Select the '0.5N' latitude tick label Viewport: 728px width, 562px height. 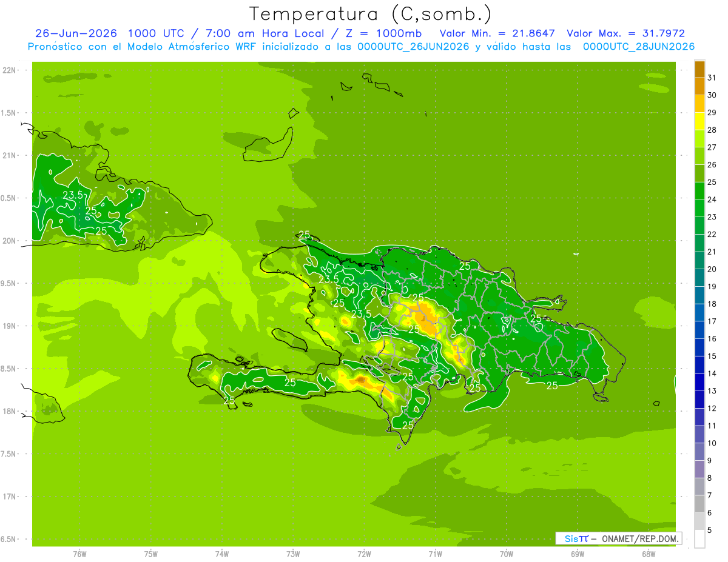click(9, 198)
